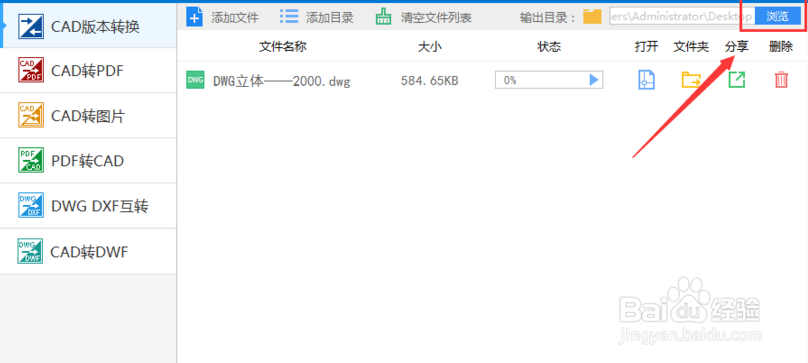
Task: Click the CAD版本转换 sidebar icon
Action: point(31,26)
